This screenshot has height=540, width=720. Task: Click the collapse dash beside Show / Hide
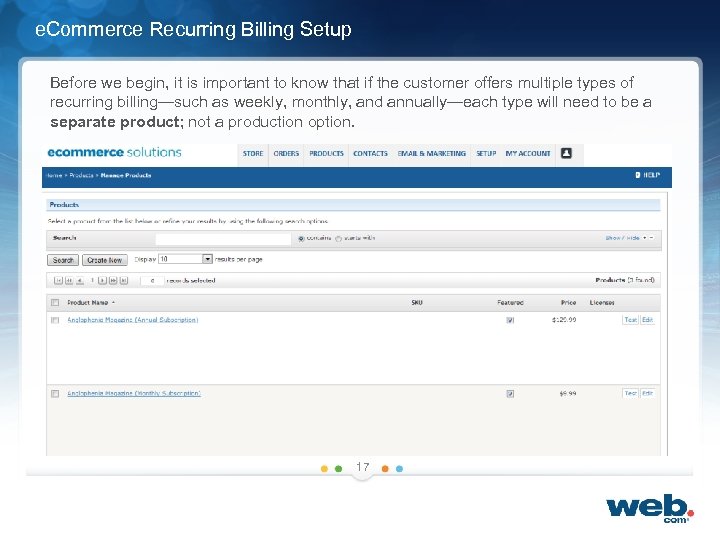click(652, 238)
